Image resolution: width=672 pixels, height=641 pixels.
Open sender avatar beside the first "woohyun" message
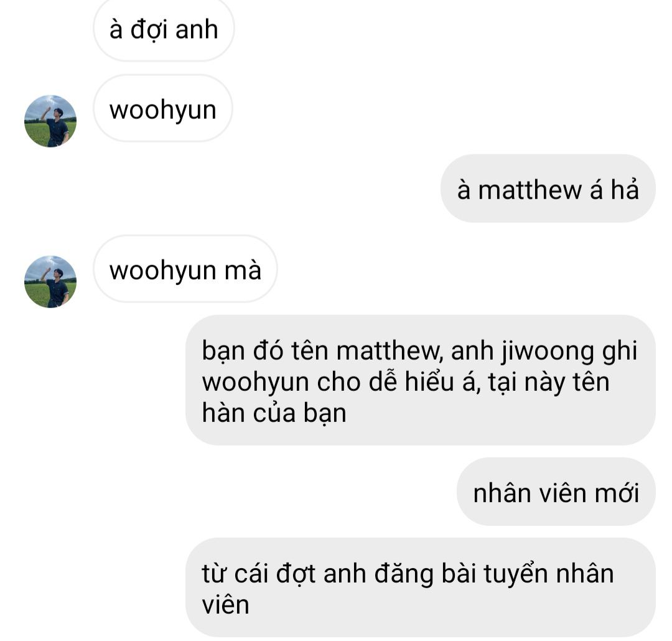tap(50, 121)
